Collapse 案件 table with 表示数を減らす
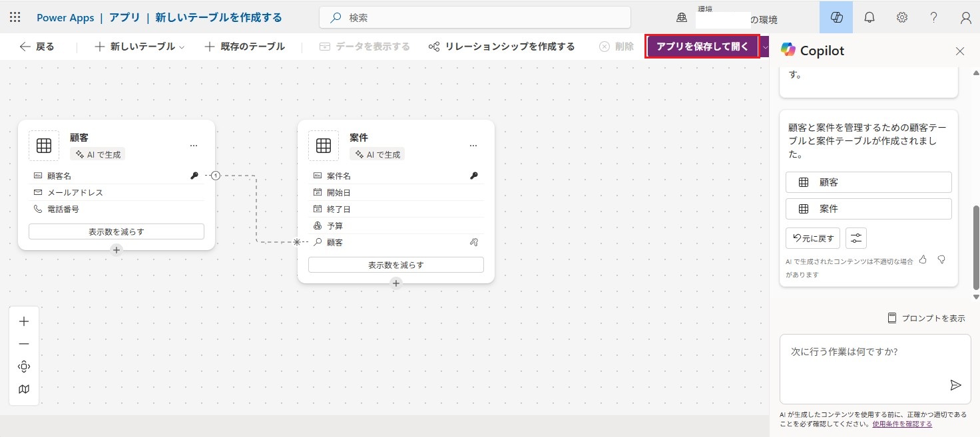The height and width of the screenshot is (437, 980). tap(395, 265)
